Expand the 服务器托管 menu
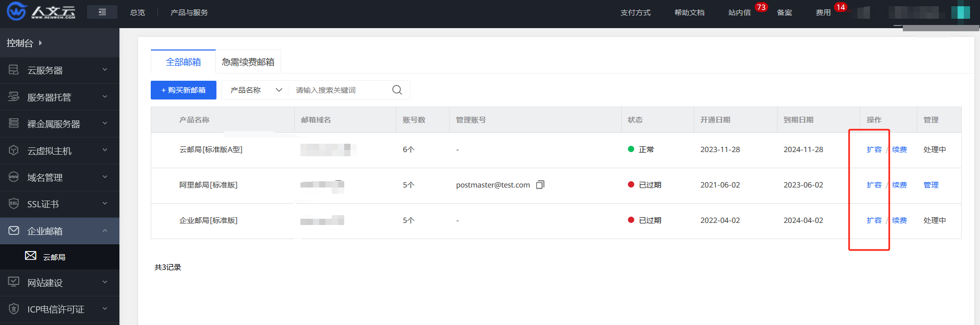This screenshot has width=980, height=325. 105,97
